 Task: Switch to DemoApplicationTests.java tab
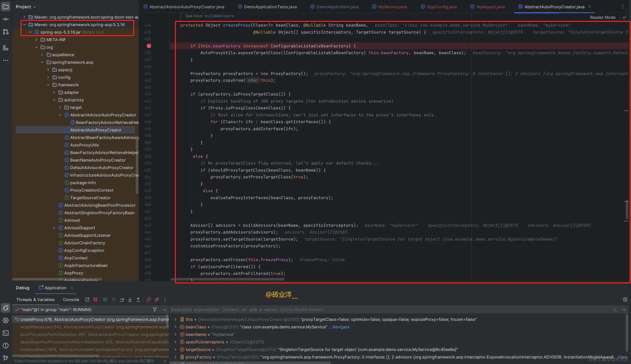267,7
